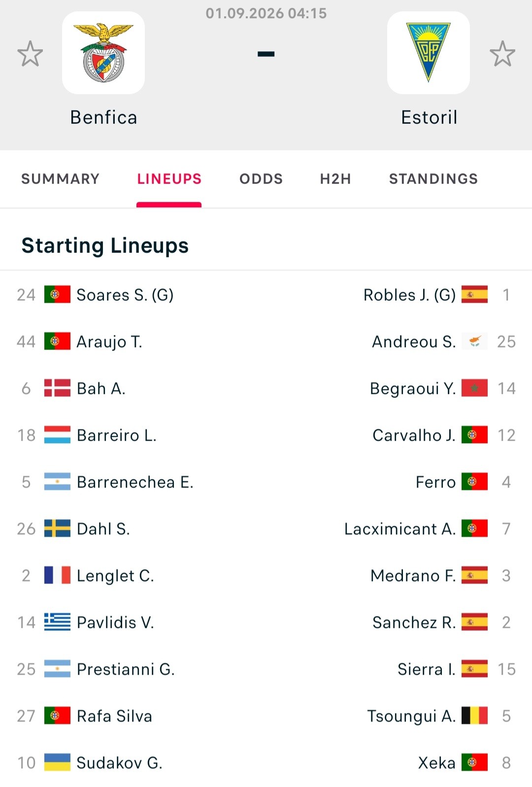This screenshot has width=532, height=787.
Task: Favorite Benfica with the star icon
Action: [30, 53]
